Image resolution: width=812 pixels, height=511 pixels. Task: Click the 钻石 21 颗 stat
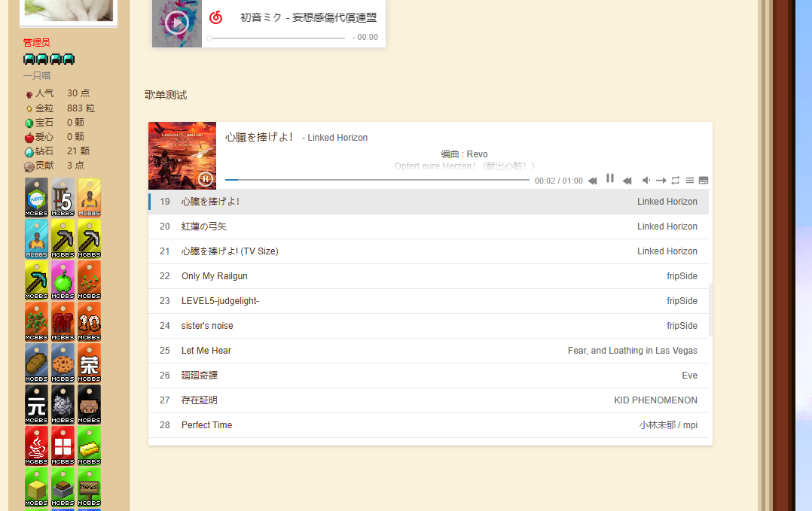pyautogui.click(x=57, y=151)
